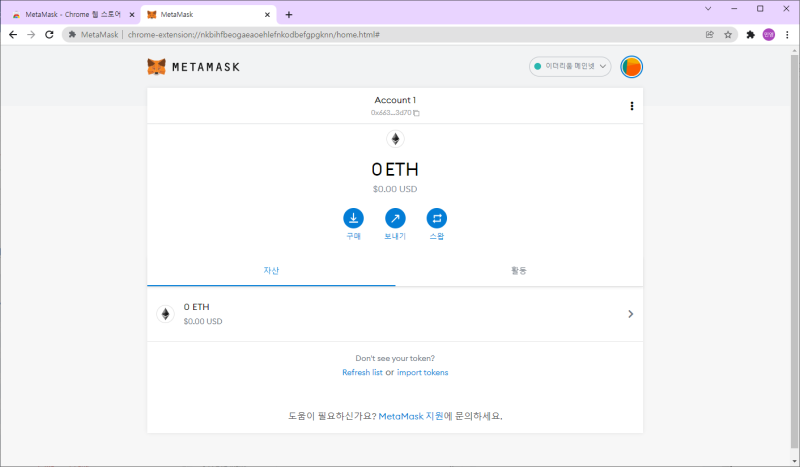
Task: Click the ETH token icon in asset list
Action: click(165, 314)
